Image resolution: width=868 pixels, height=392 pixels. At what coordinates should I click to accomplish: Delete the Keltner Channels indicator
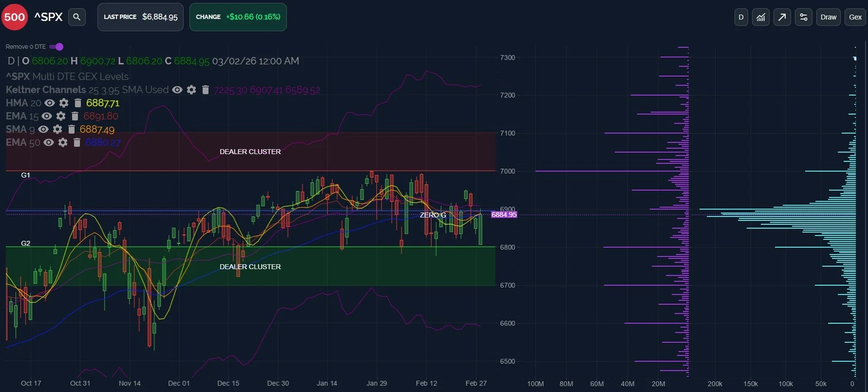point(205,90)
